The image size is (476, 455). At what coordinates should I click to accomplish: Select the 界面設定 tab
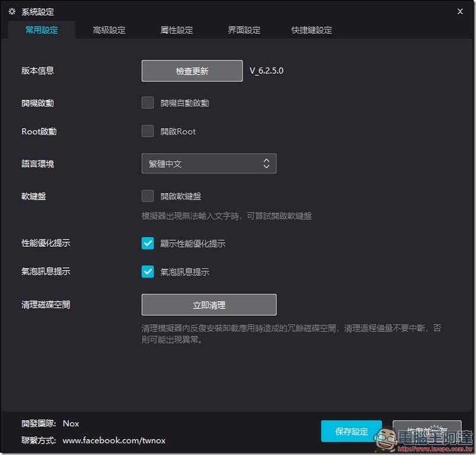[x=244, y=30]
